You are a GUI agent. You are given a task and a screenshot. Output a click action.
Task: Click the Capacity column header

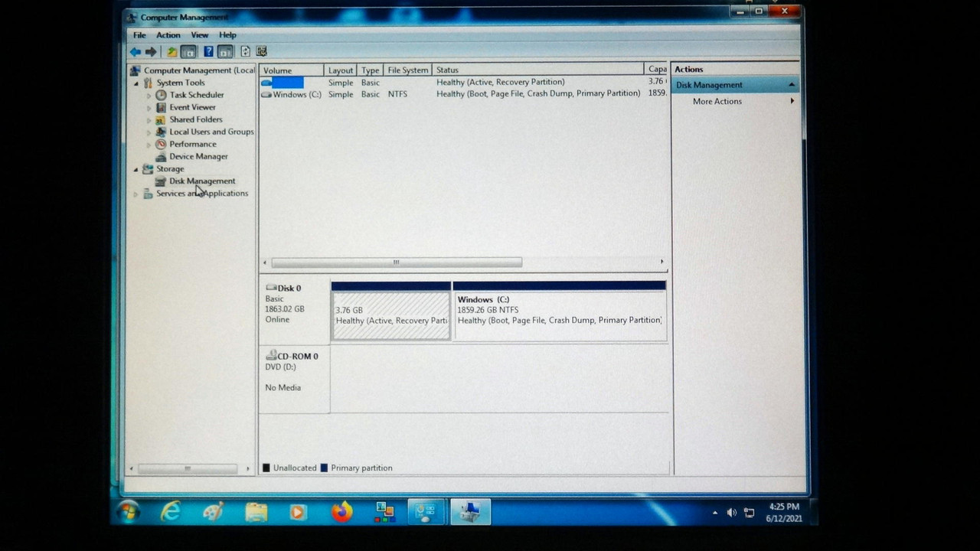[x=657, y=70]
